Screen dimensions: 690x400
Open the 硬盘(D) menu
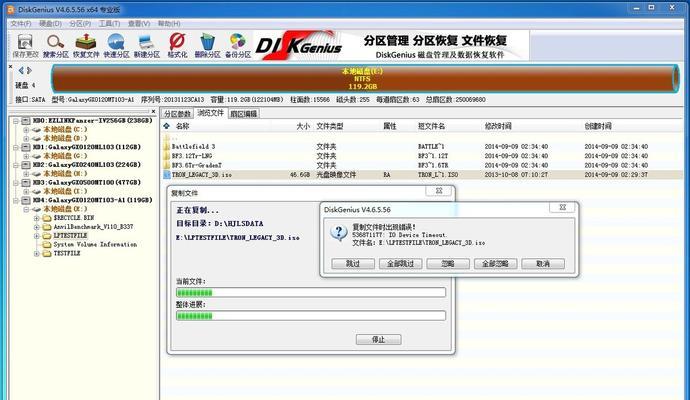pos(50,23)
